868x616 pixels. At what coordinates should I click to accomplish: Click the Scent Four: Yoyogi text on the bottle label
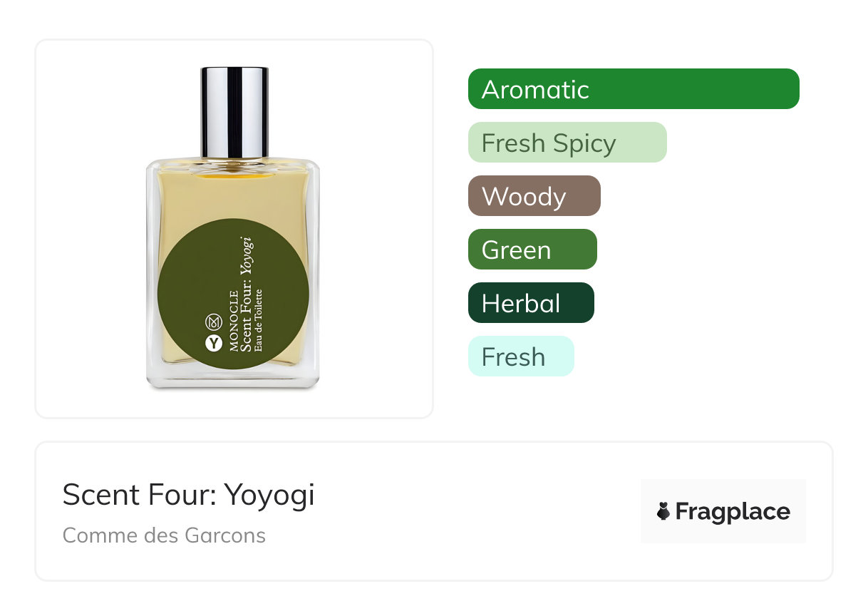point(247,294)
